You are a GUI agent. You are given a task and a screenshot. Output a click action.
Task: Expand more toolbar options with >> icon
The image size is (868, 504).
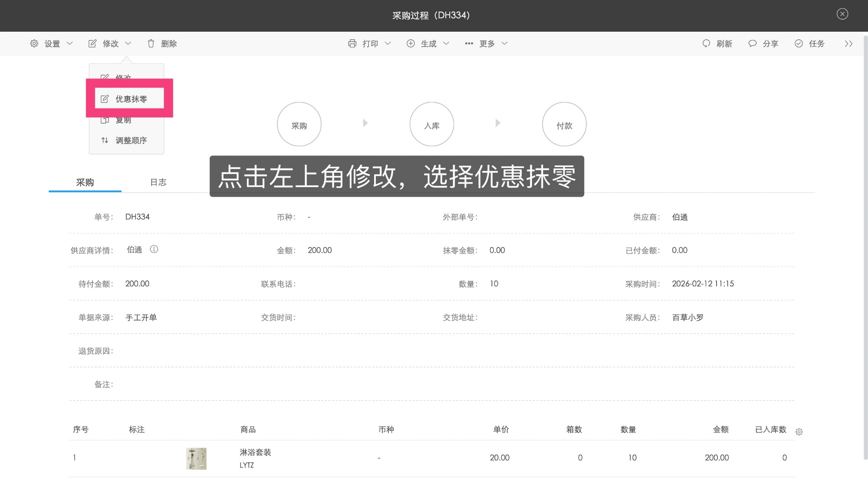(x=848, y=43)
